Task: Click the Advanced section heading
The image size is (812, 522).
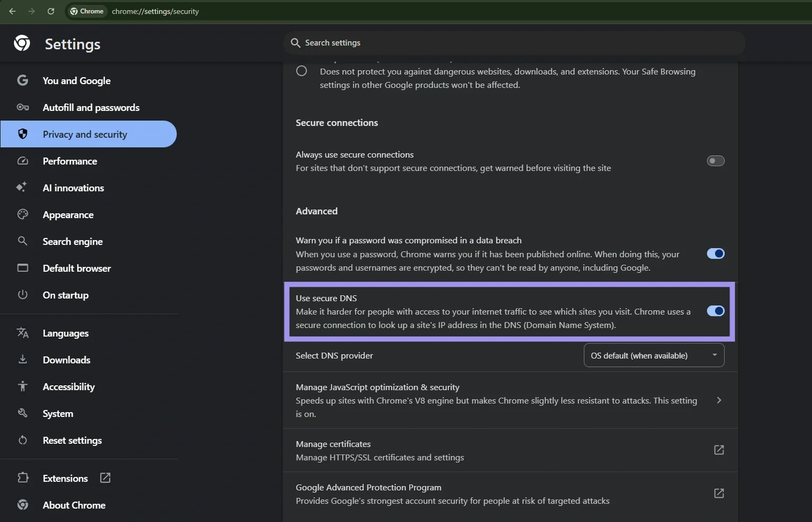Action: point(317,211)
